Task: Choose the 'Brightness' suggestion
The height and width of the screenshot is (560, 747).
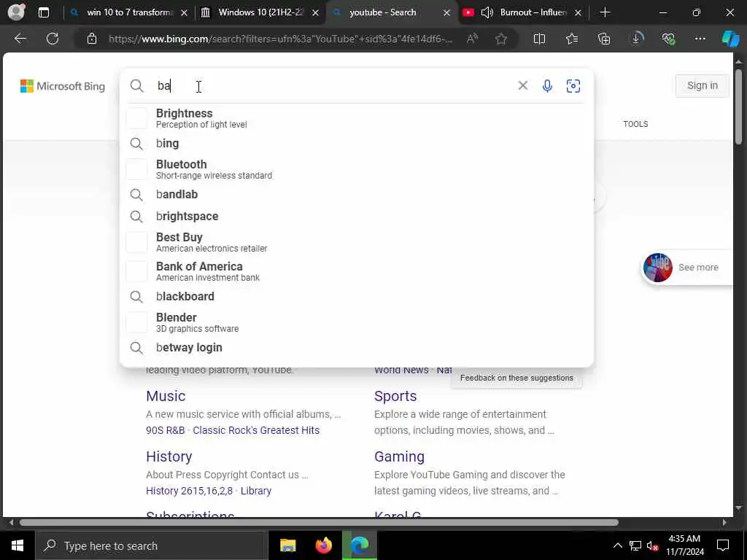Action: [x=356, y=118]
